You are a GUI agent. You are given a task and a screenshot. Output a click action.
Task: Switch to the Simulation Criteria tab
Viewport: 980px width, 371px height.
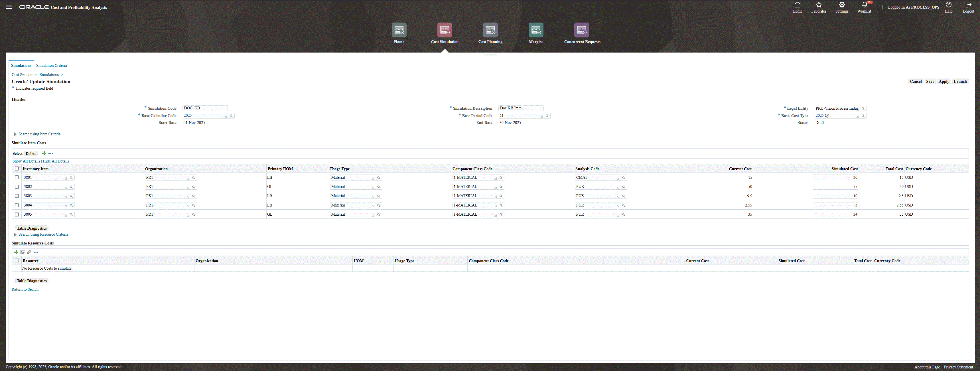point(51,65)
